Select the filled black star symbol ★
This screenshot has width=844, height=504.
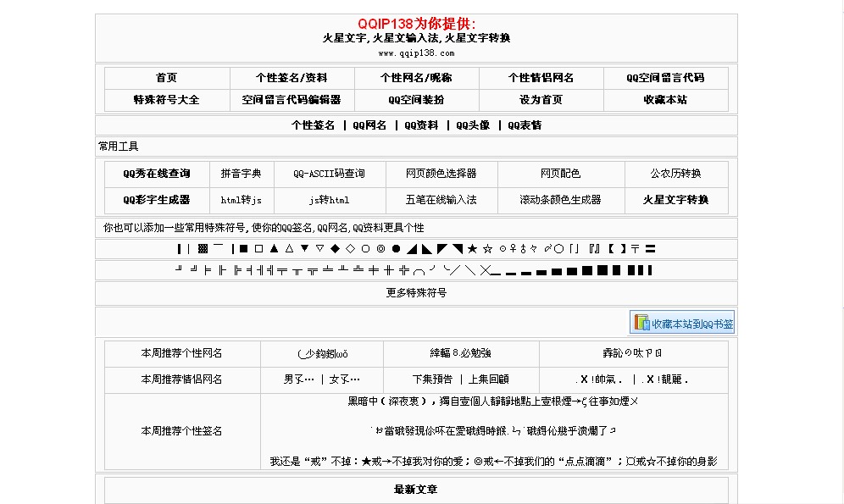472,248
